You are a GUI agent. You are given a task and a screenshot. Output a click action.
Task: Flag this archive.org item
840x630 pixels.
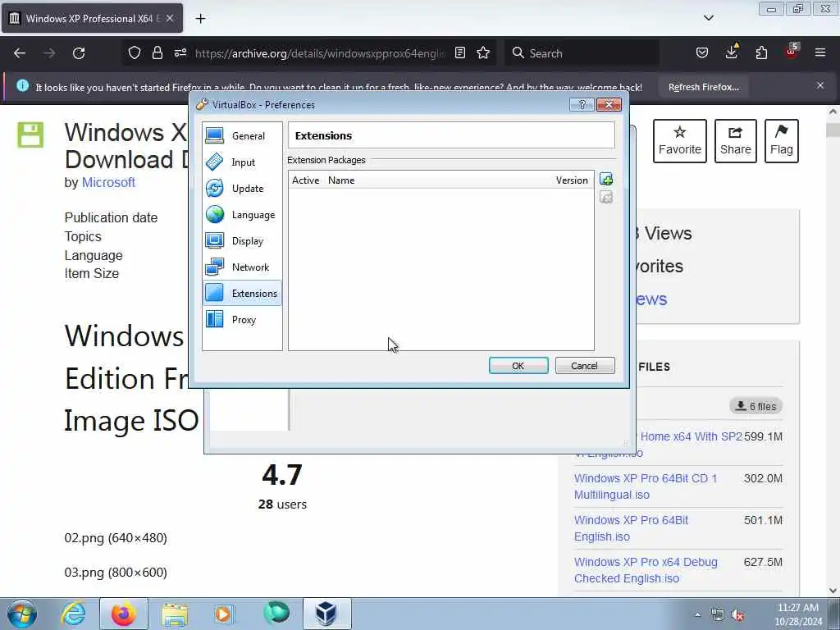[782, 141]
